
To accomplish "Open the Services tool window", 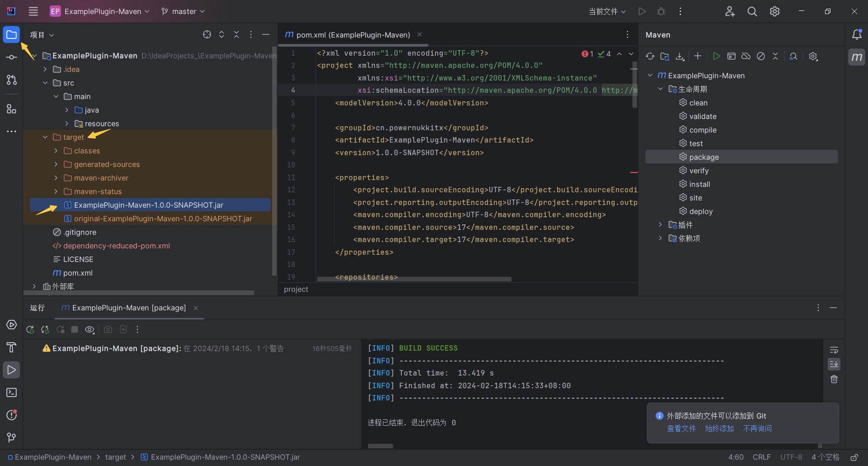I will click(11, 325).
